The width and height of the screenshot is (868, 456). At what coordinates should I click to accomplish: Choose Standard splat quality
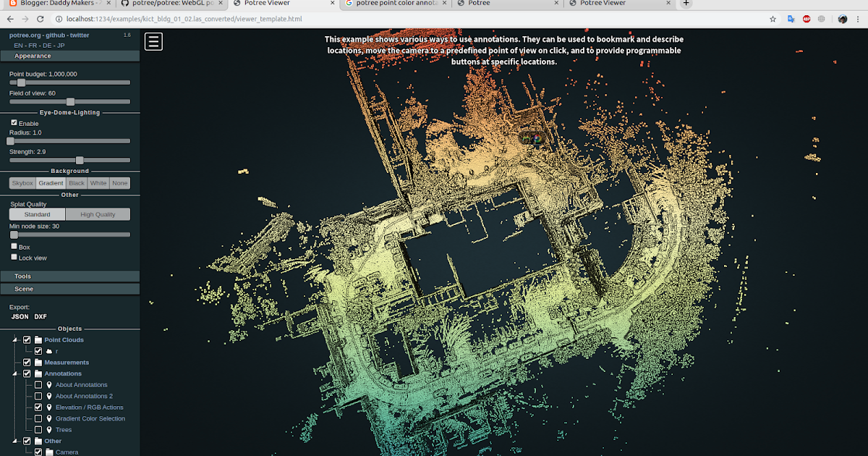(37, 214)
